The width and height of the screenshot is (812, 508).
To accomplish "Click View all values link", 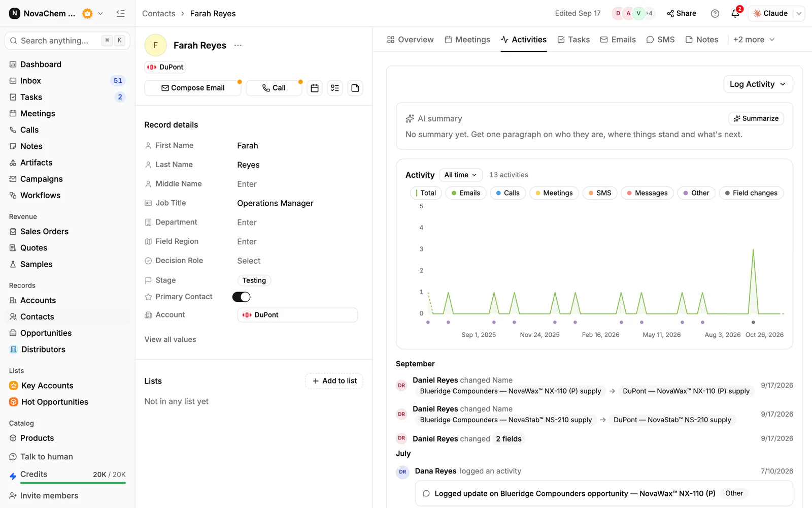I will click(170, 339).
